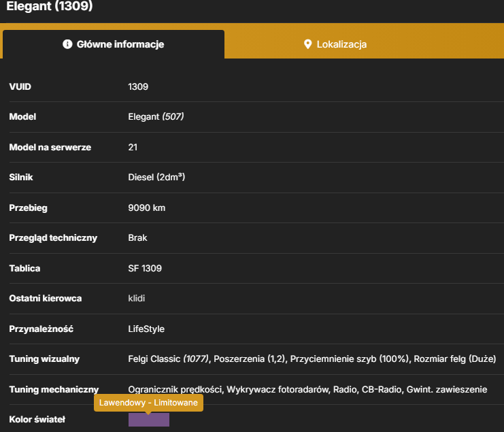
Task: Click the Ostatni kierowca row label
Action: (x=46, y=298)
